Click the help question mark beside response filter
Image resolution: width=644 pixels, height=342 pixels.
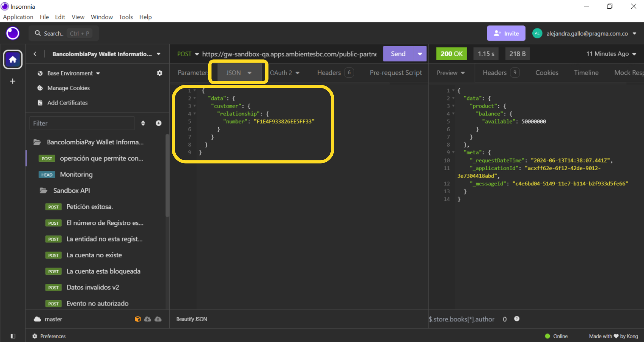(x=517, y=319)
